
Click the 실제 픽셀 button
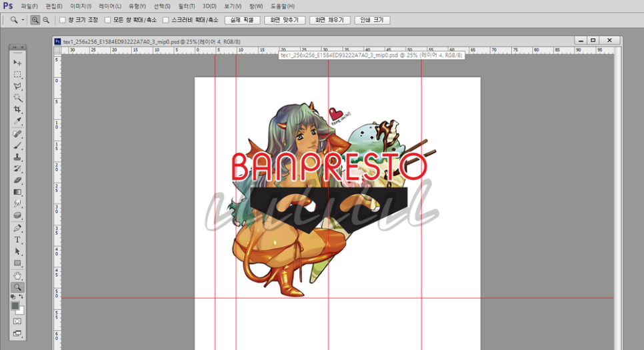[242, 20]
